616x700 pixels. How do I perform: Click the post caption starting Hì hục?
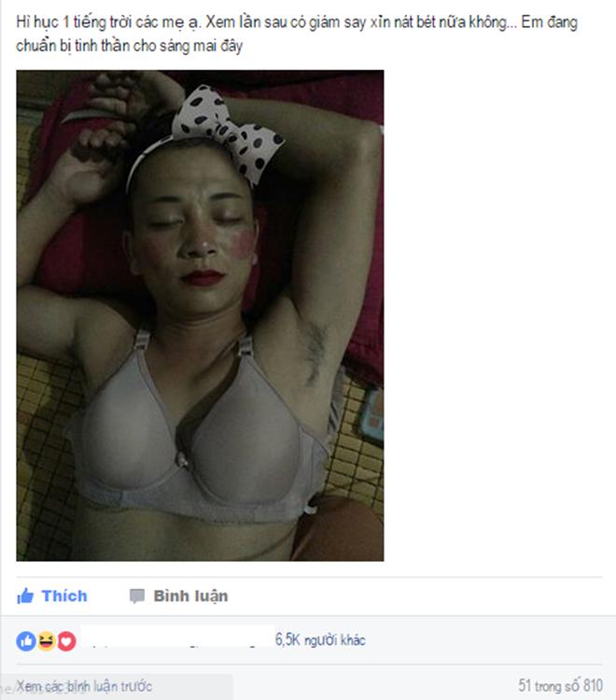point(297,34)
